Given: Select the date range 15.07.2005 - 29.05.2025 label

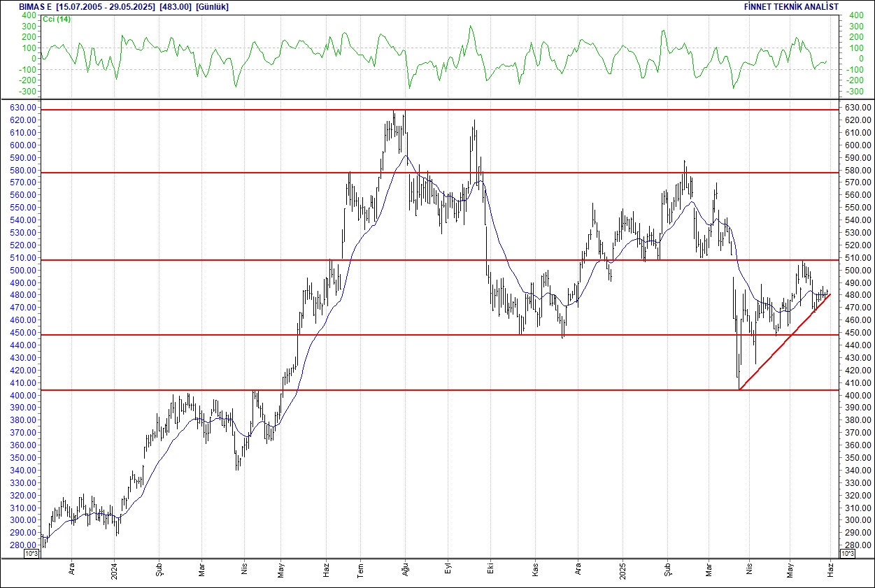Looking at the screenshot, I should (x=106, y=7).
